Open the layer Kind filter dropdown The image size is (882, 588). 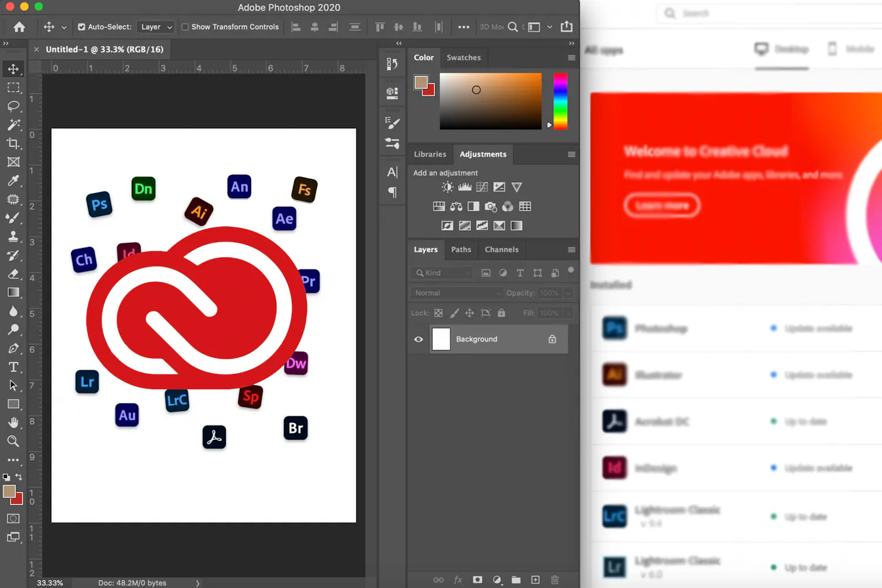pyautogui.click(x=443, y=273)
